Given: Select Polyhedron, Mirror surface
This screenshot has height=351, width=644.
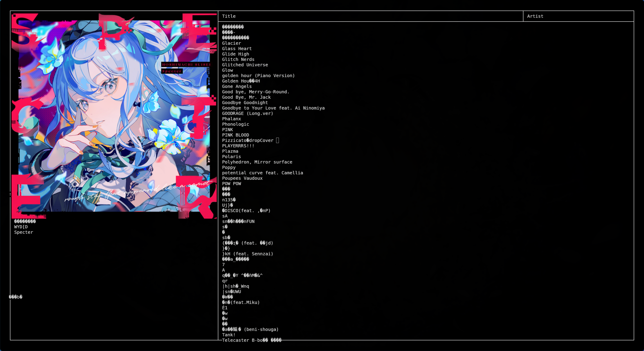Looking at the screenshot, I should point(257,162).
